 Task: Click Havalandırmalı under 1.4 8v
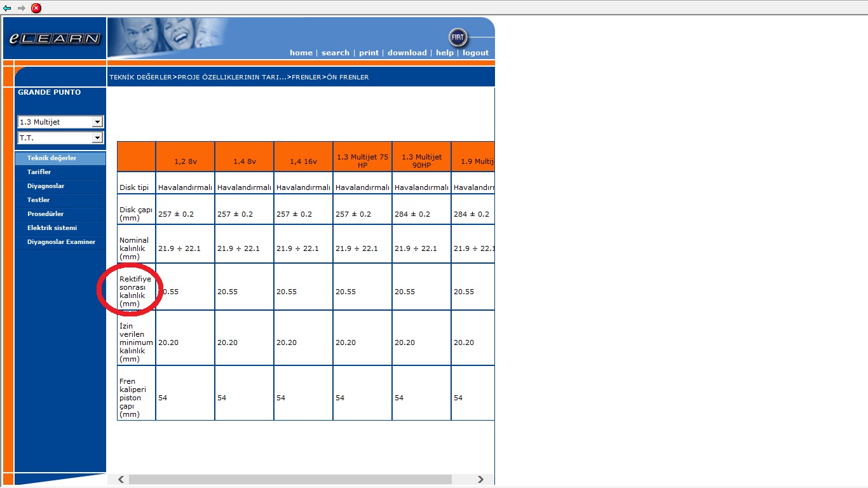(245, 187)
